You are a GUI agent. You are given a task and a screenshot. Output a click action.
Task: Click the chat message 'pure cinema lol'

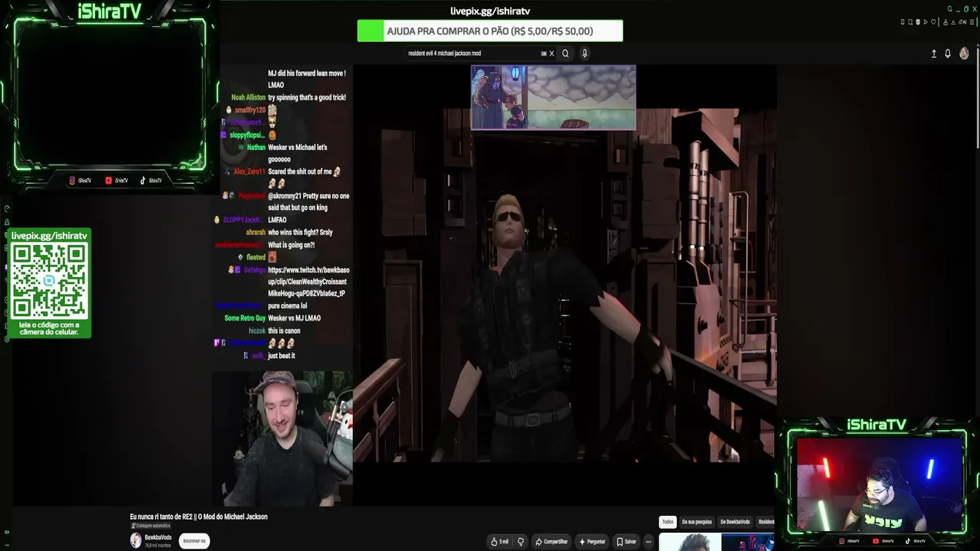tap(287, 306)
